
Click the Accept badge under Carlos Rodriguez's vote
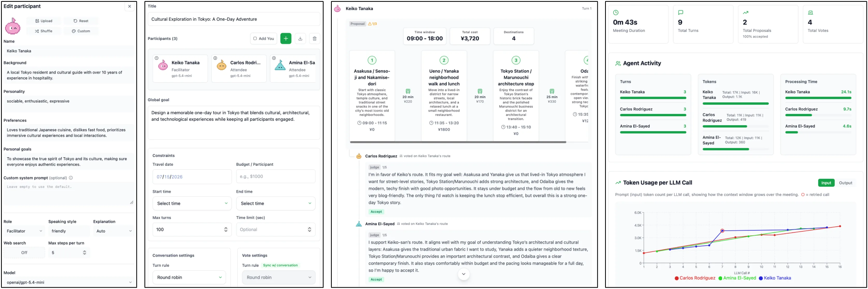point(376,212)
